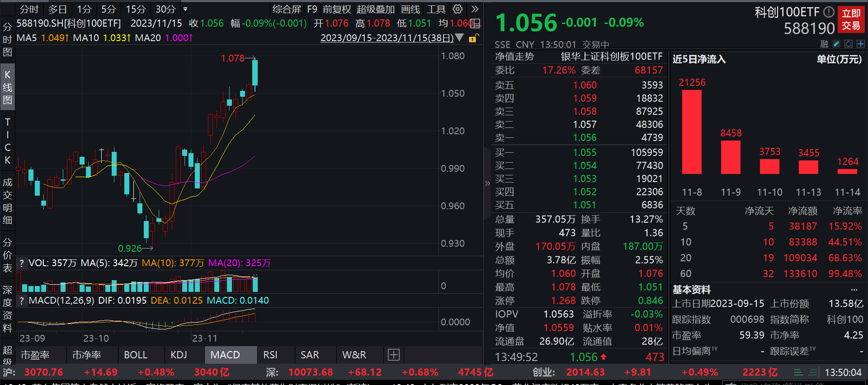
Task: Click 沪 index value 3070.76
Action: (x=44, y=372)
